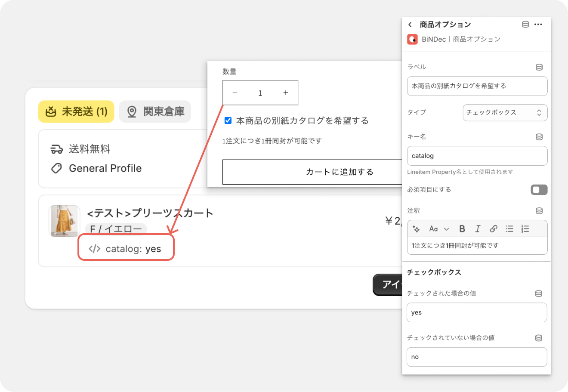Open the three-dot more menu in panel header
568x392 pixels.
tap(538, 25)
